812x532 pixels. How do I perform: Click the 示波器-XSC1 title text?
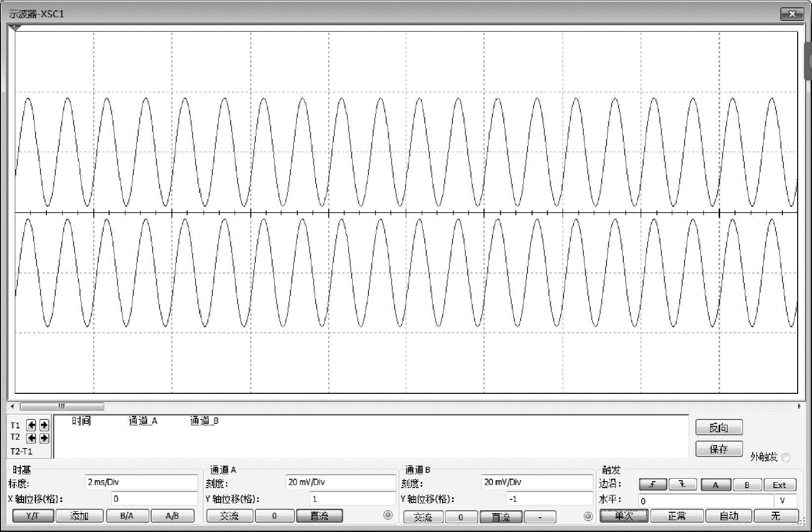(37, 14)
